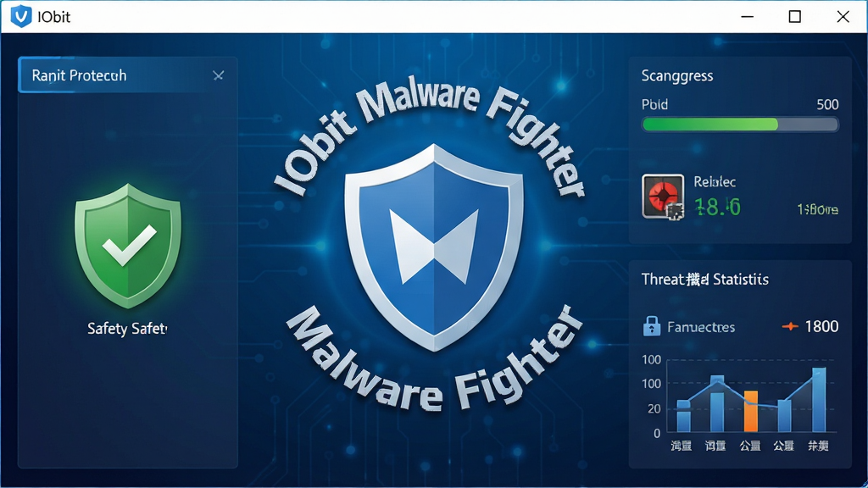Click the tallest blue bar in chart
868x488 pixels.
tap(819, 400)
